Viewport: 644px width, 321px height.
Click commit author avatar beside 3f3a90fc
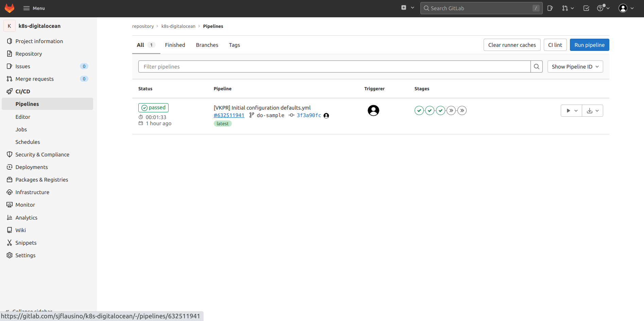pyautogui.click(x=326, y=116)
